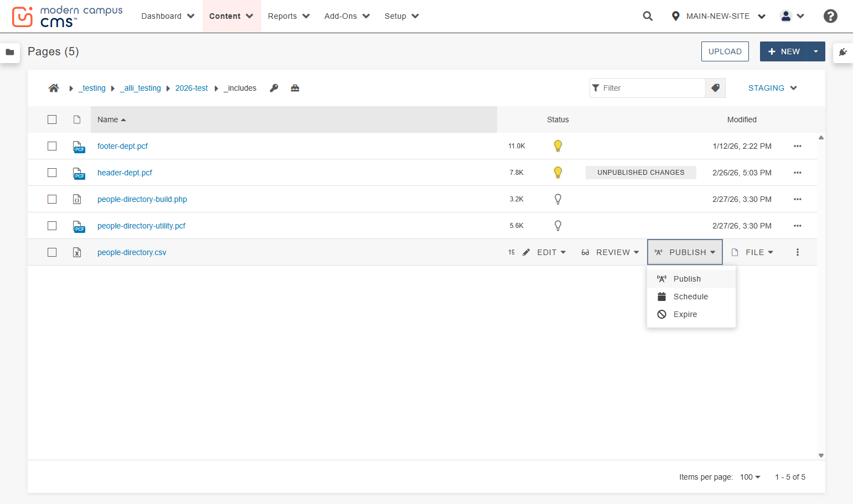Click the file type column header icon
The height and width of the screenshot is (504, 853).
77,119
